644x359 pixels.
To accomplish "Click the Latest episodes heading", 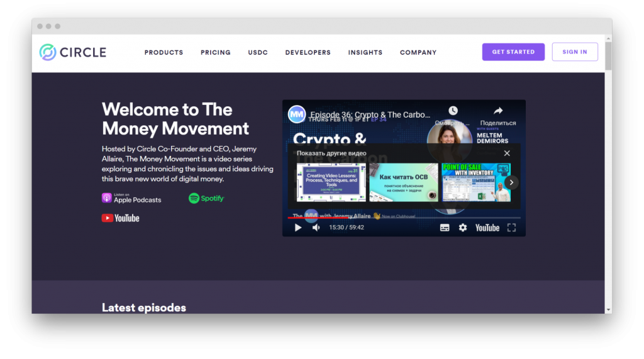I will click(144, 307).
